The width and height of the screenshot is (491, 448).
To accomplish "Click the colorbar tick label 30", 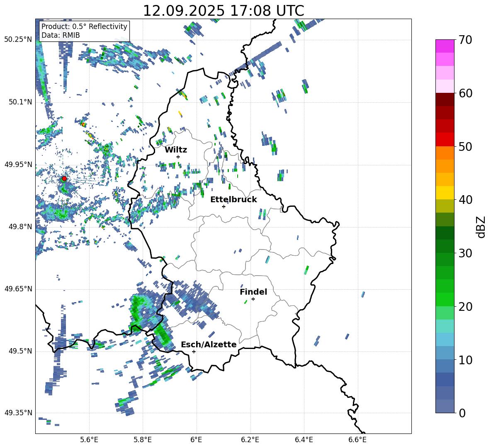I will pyautogui.click(x=465, y=253).
